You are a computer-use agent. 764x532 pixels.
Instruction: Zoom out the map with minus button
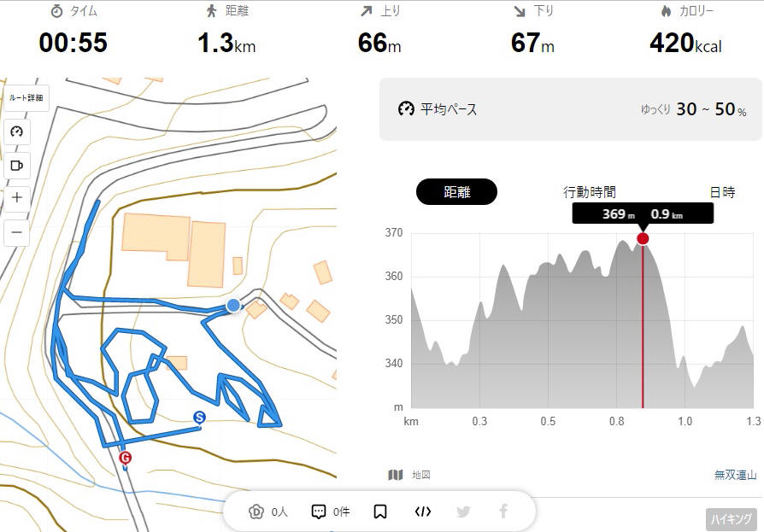pyautogui.click(x=17, y=232)
